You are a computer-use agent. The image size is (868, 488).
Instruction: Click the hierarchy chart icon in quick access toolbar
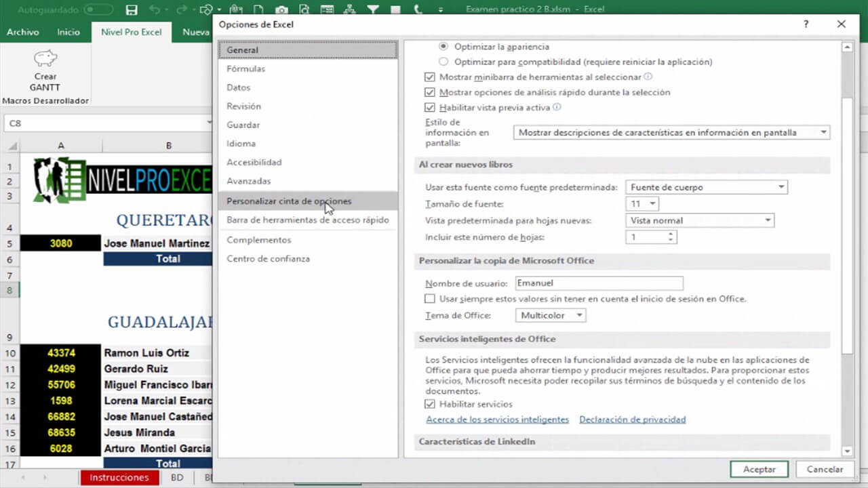point(349,10)
